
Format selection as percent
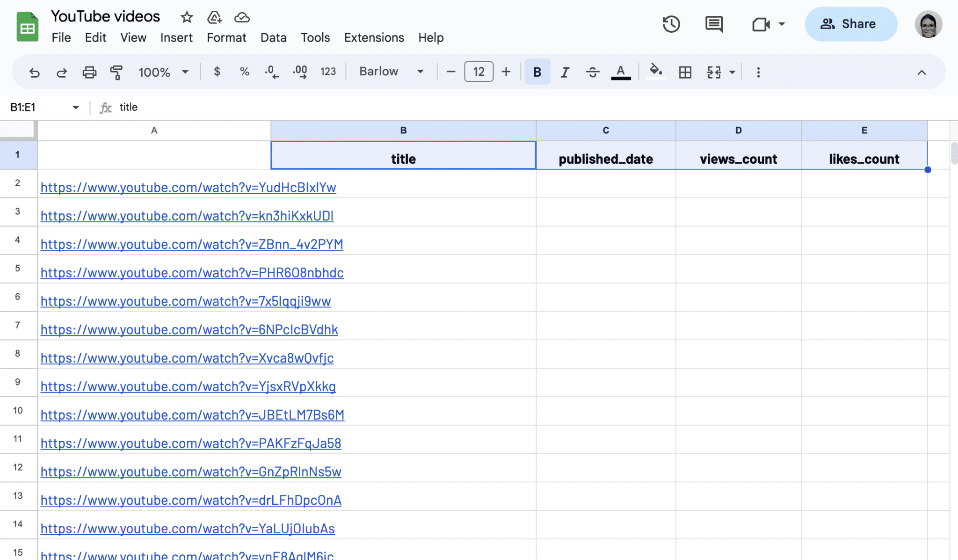click(x=244, y=72)
